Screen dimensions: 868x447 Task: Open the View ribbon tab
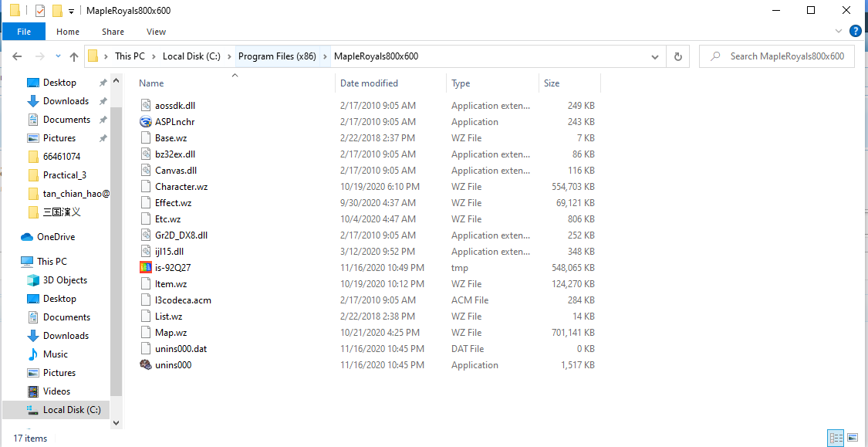click(x=156, y=32)
